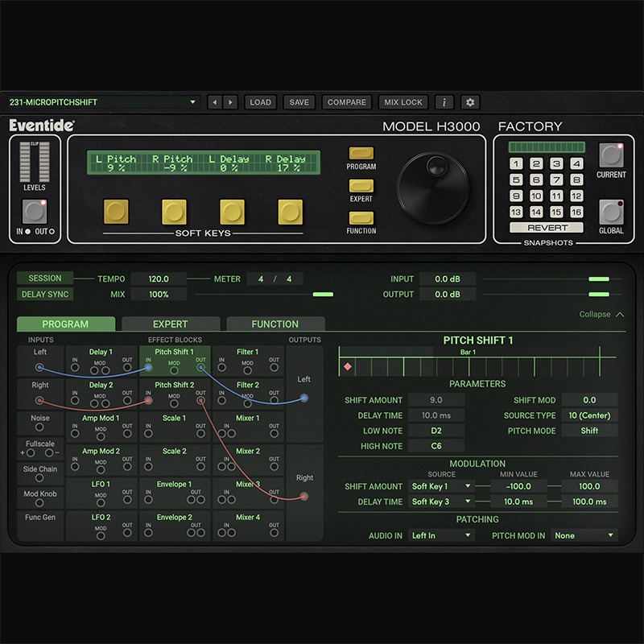Click the large black data knob
The image size is (644, 644).
click(433, 188)
